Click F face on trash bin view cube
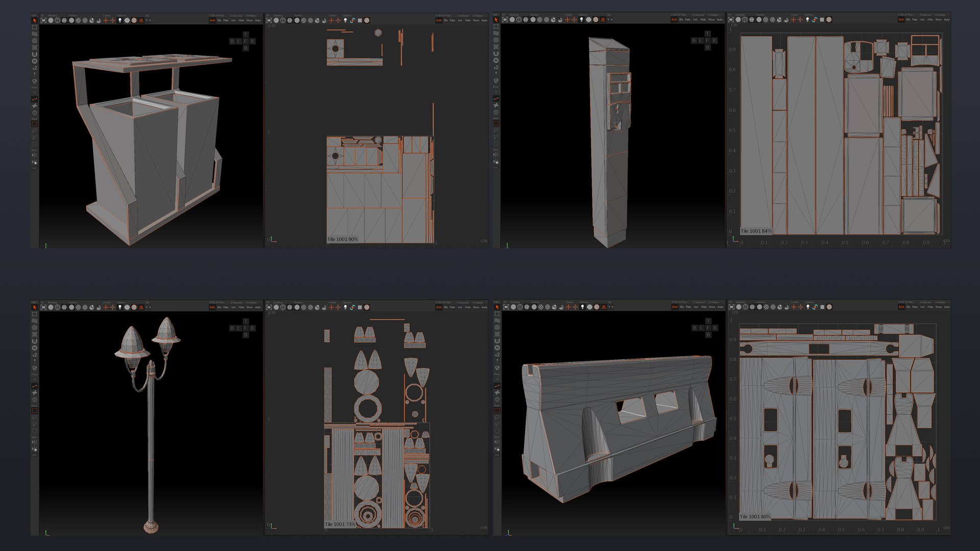 click(246, 41)
